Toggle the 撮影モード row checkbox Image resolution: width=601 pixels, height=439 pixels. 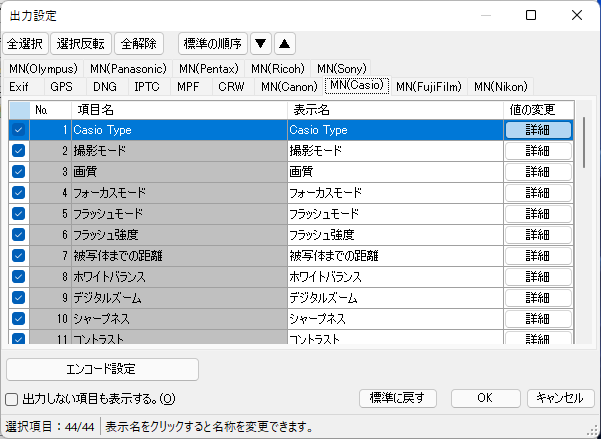click(18, 150)
